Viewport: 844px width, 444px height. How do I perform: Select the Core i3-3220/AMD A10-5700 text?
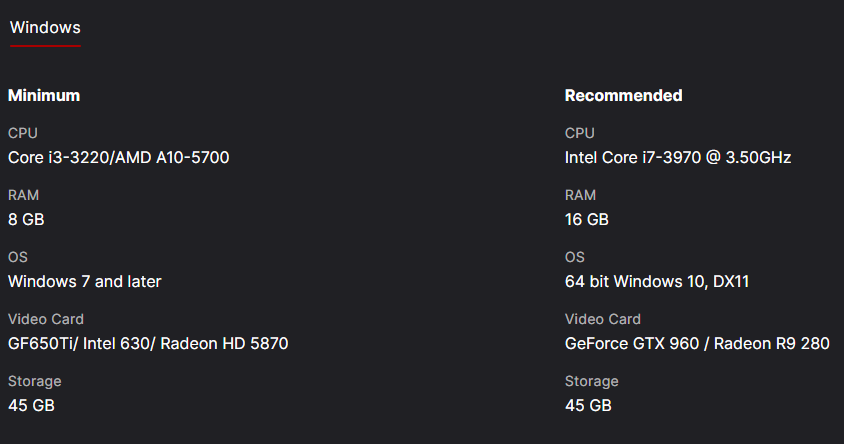118,157
